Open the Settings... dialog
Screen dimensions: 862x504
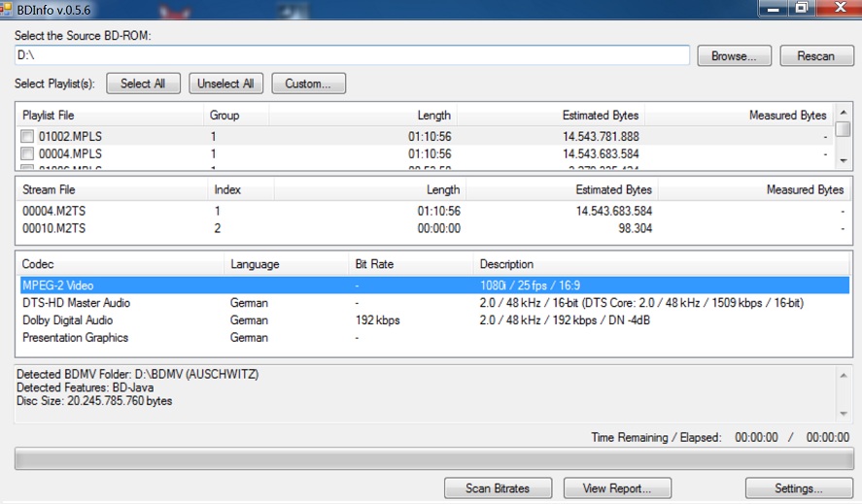point(799,487)
